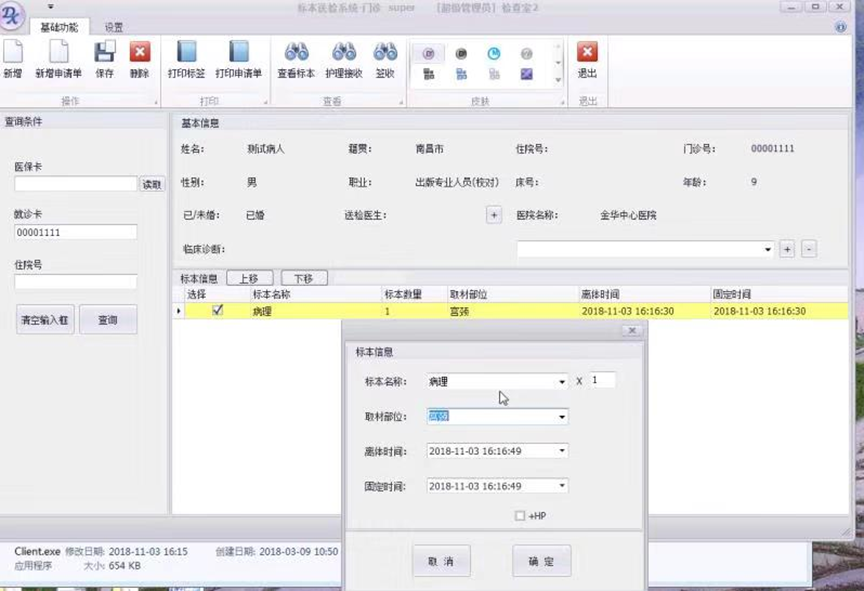Open the quick access toolbar dropdown arrow
The width and height of the screenshot is (864, 591).
(x=50, y=7)
